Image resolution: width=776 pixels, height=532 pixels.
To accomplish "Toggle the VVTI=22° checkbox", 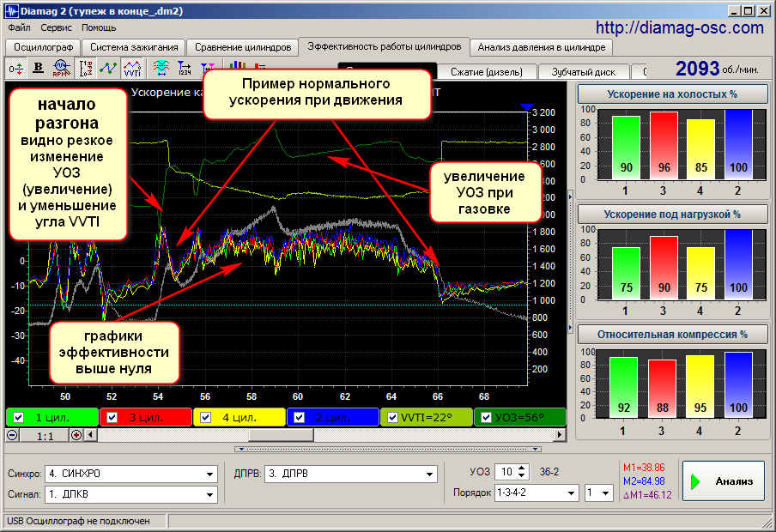I will (392, 418).
